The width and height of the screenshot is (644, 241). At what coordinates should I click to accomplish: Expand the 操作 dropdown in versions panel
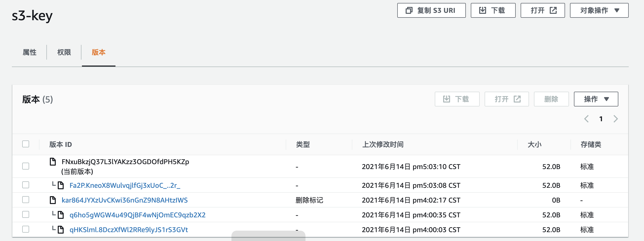pos(596,99)
